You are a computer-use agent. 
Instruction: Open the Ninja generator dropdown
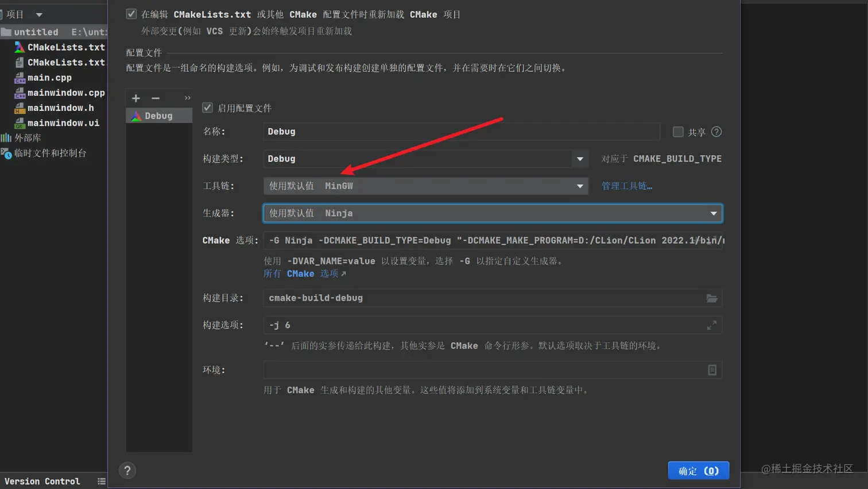click(x=493, y=213)
